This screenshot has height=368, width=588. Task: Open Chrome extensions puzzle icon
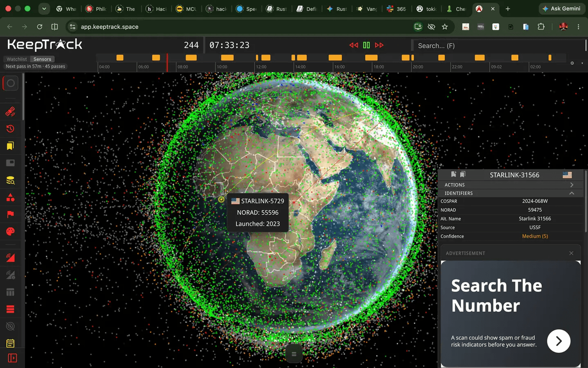(541, 27)
